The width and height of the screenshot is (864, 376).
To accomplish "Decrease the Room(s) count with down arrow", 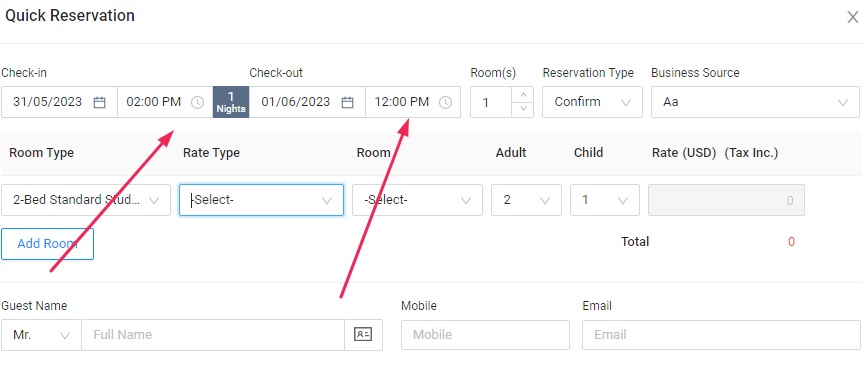I will pyautogui.click(x=523, y=109).
